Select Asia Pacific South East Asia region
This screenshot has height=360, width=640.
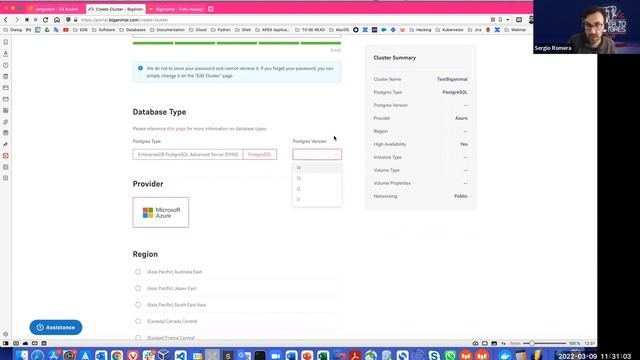[138, 304]
